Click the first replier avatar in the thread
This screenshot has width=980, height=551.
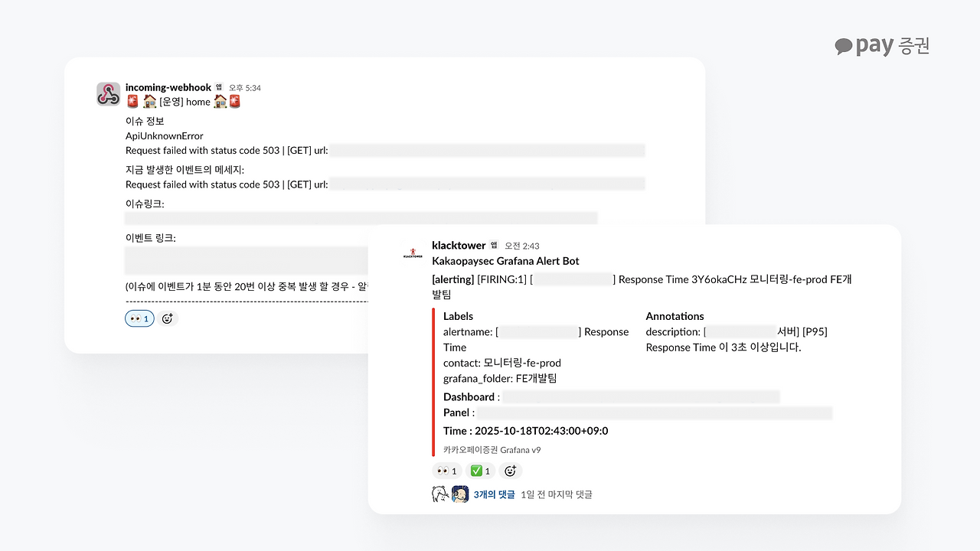pyautogui.click(x=440, y=494)
